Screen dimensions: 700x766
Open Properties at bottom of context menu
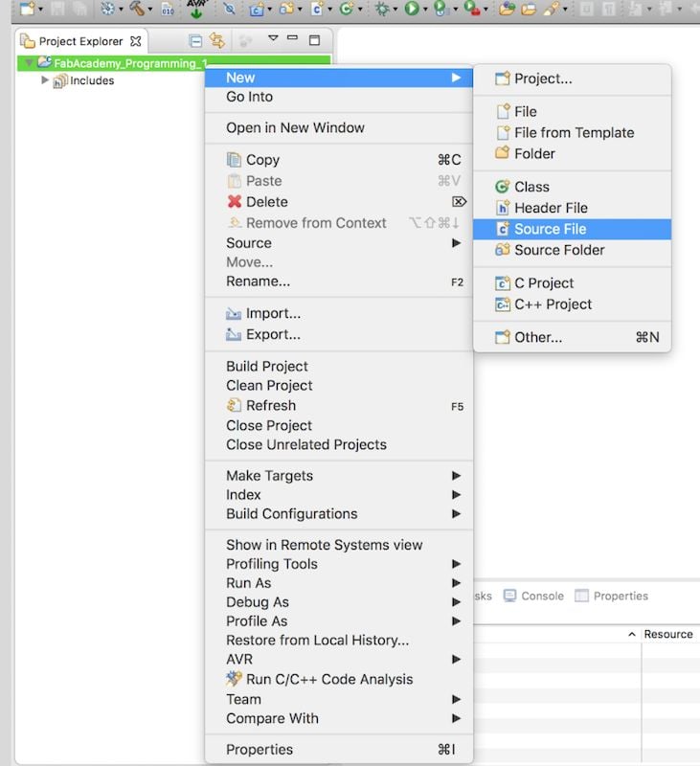point(339,750)
